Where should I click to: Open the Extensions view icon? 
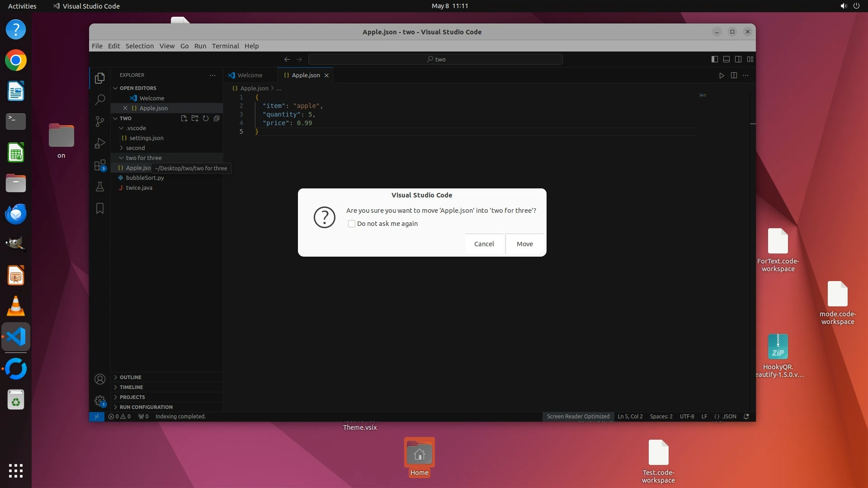pos(100,165)
